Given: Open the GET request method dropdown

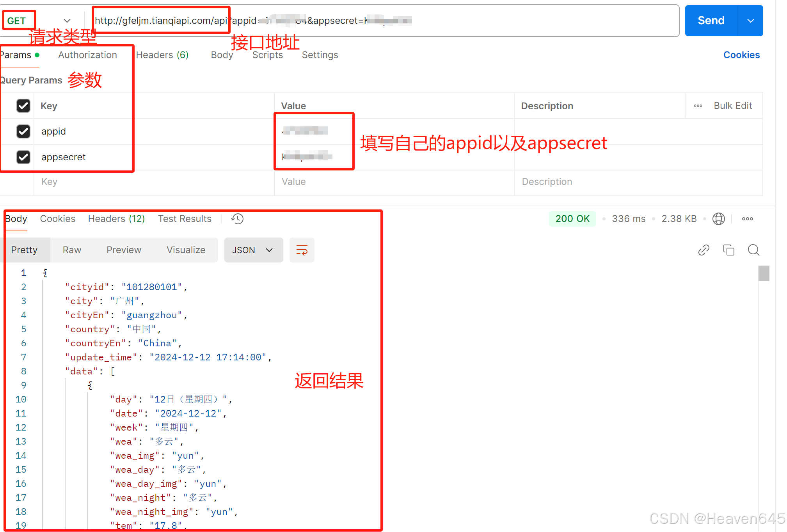Looking at the screenshot, I should [x=67, y=21].
